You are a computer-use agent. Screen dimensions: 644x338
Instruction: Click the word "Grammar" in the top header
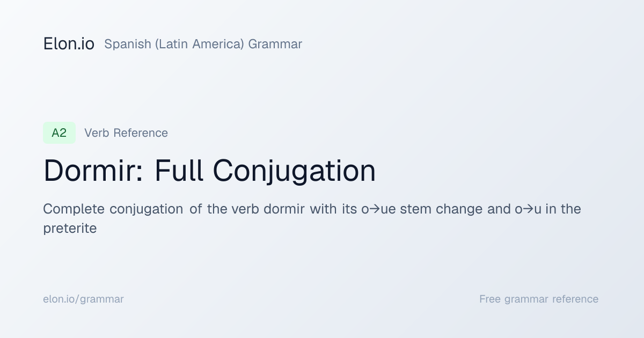[x=275, y=45]
